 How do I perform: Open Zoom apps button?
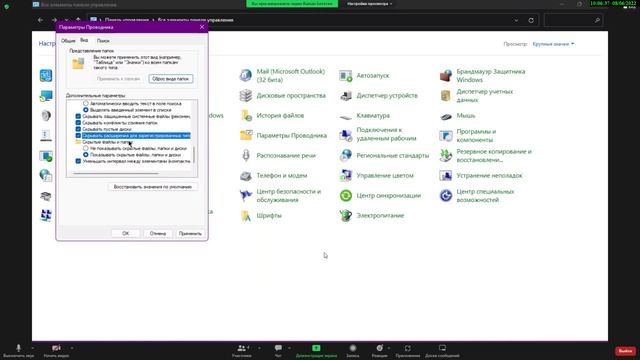pyautogui.click(x=408, y=350)
